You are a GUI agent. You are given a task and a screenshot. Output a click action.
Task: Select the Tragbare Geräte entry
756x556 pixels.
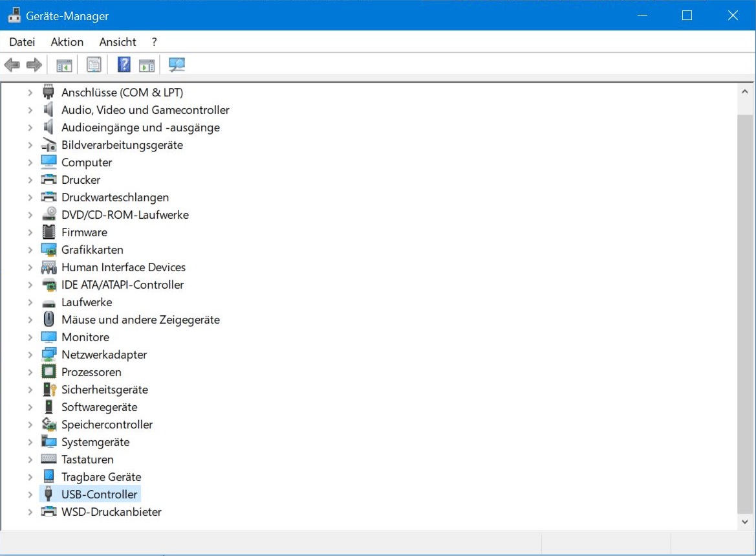(x=102, y=477)
